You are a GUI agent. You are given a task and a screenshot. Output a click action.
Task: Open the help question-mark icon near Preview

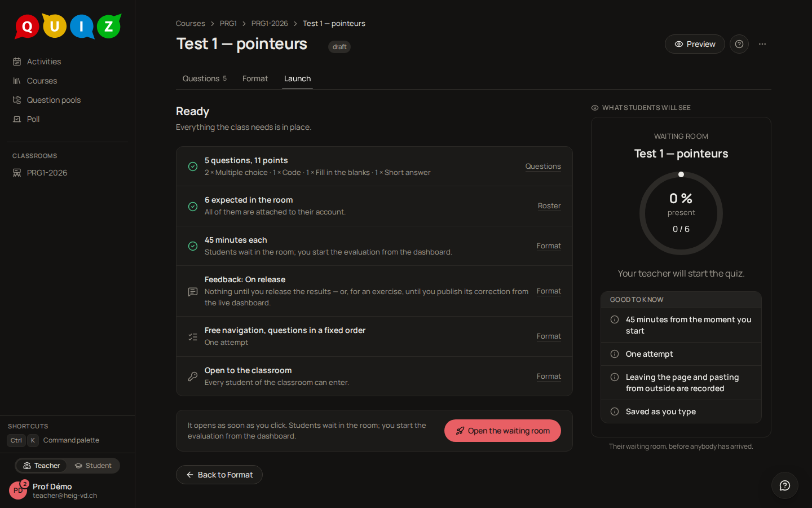click(x=739, y=44)
